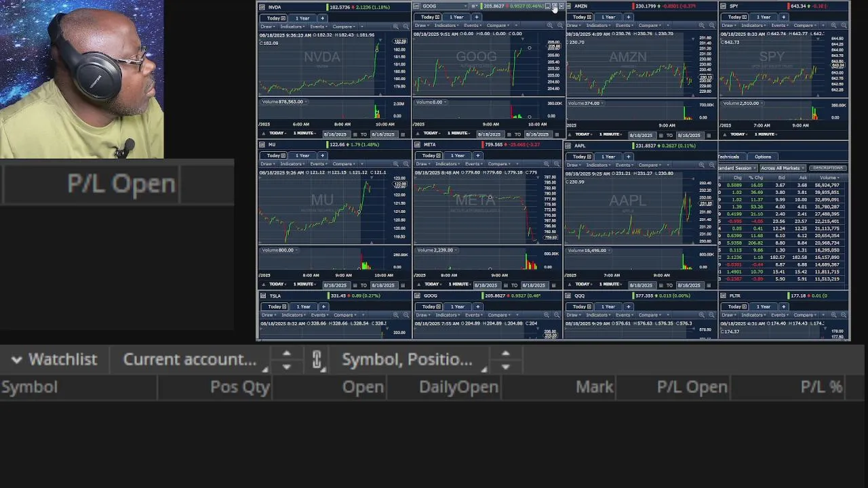The image size is (868, 488).
Task: Zoom in on the TSLA chart
Action: pos(395,315)
